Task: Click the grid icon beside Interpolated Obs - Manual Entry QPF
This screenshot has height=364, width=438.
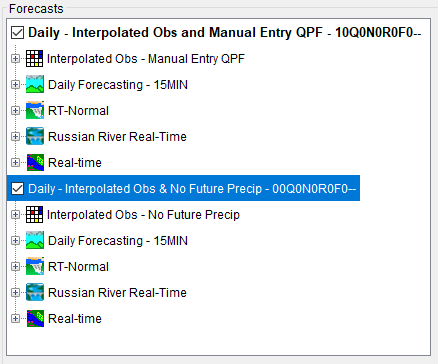Action: (35, 59)
